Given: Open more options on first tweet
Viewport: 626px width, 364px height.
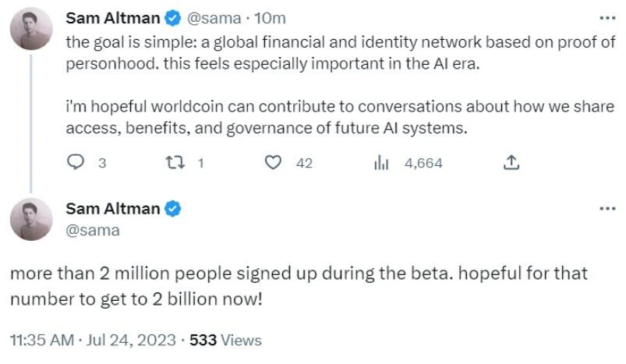Looking at the screenshot, I should click(606, 17).
